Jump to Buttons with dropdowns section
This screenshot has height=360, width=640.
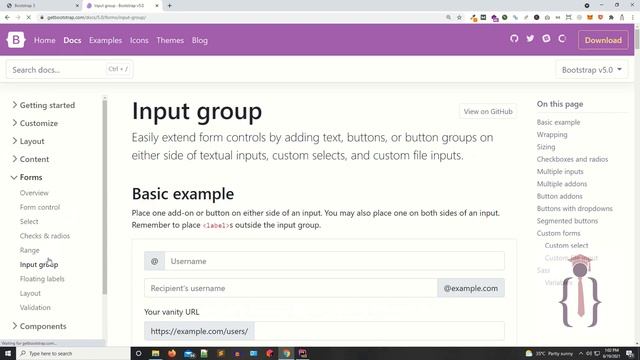click(x=575, y=209)
